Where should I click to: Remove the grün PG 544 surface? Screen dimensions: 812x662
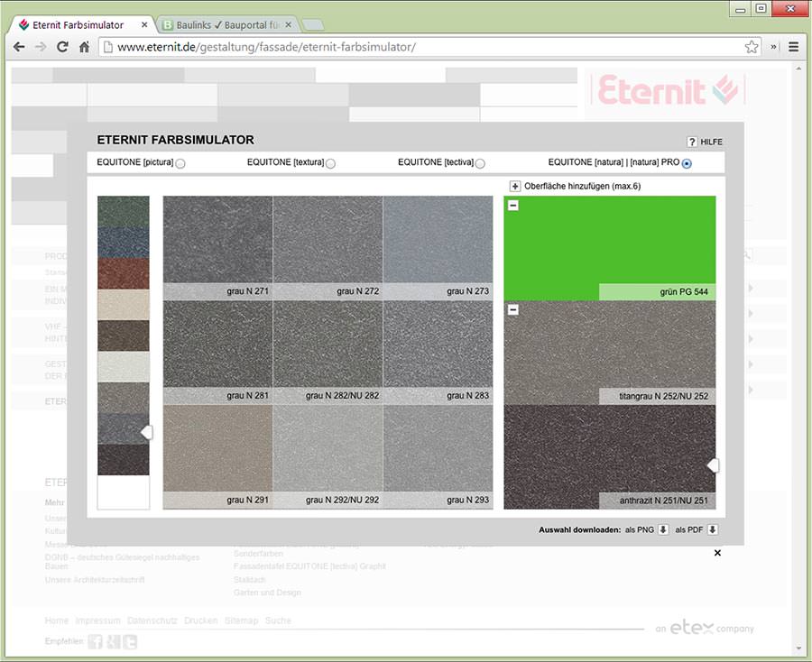tap(513, 206)
